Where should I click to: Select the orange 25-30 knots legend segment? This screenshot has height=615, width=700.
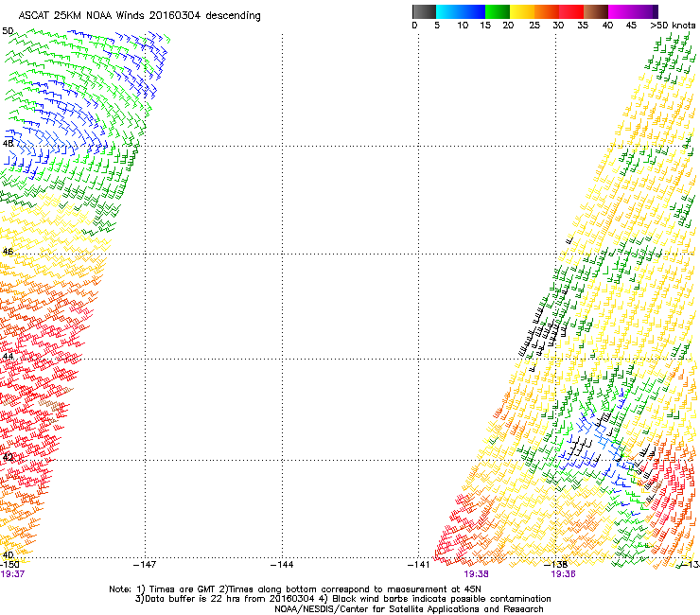tap(547, 11)
